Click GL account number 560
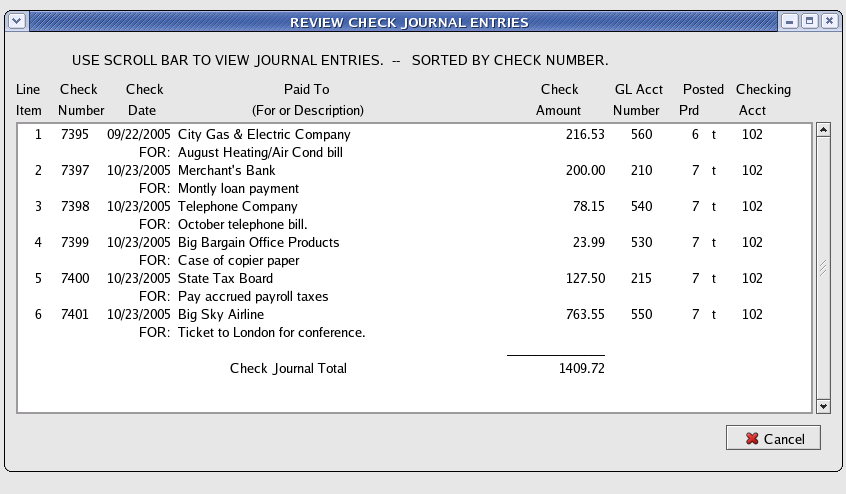 click(641, 134)
